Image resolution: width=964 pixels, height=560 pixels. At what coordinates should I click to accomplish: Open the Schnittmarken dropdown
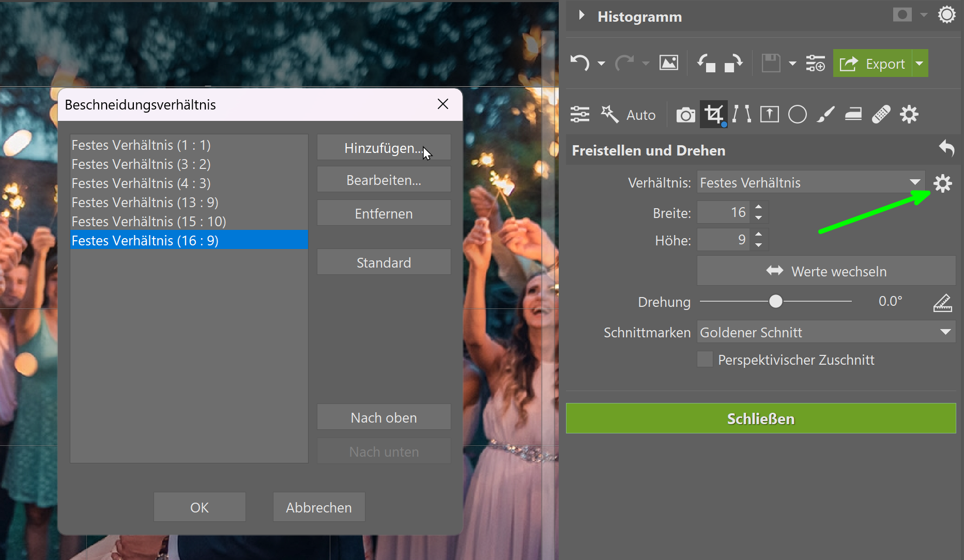[826, 332]
